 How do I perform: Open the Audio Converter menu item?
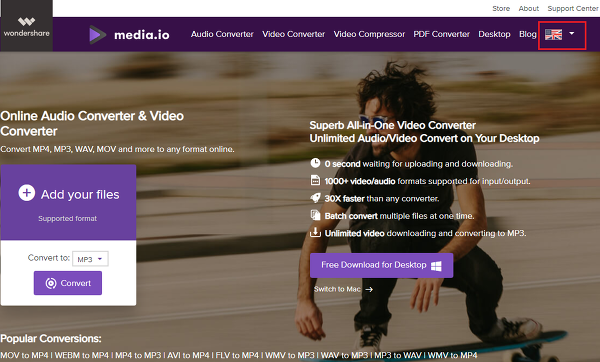click(222, 34)
